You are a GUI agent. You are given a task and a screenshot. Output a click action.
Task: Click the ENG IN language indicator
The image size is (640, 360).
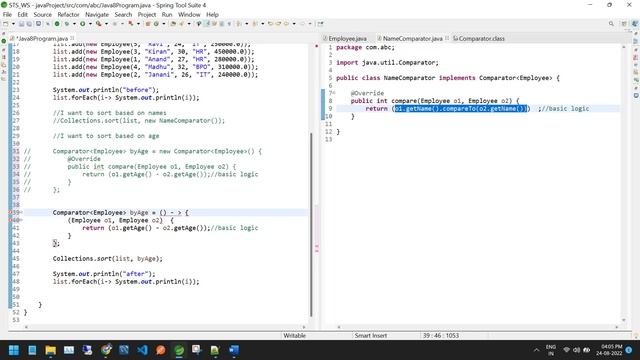click(x=551, y=350)
